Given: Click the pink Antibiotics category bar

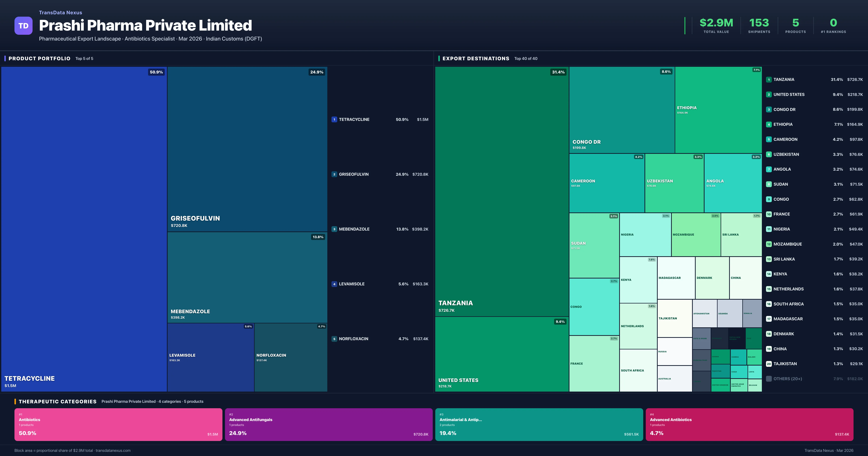Looking at the screenshot, I should point(118,424).
